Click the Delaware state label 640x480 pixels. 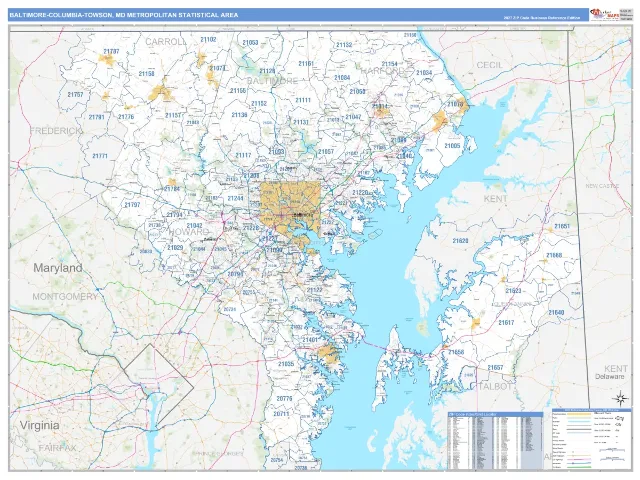pyautogui.click(x=609, y=377)
